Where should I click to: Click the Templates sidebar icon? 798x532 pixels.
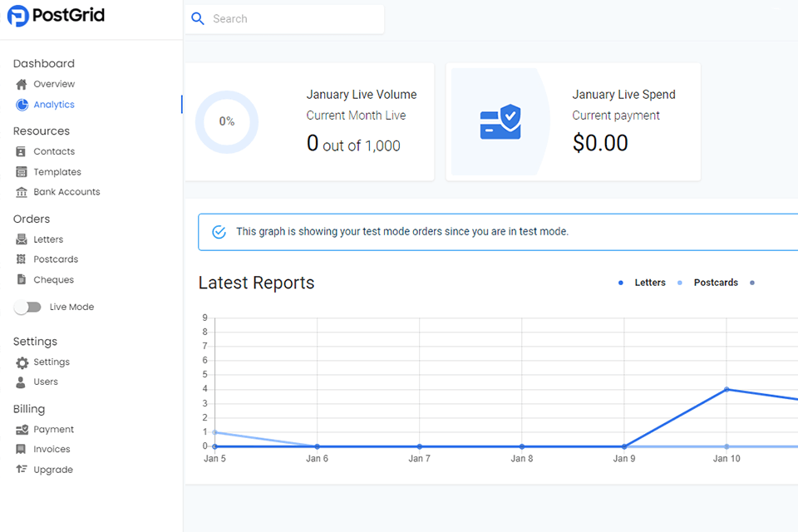click(22, 172)
